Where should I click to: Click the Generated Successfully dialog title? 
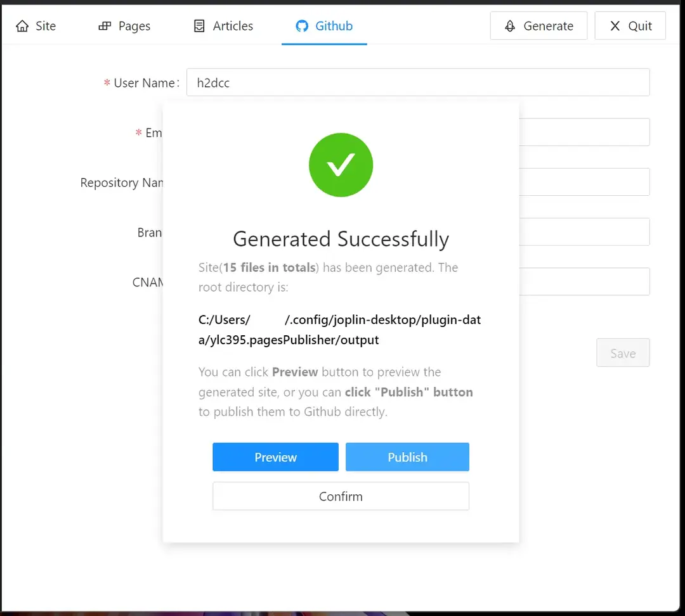341,240
